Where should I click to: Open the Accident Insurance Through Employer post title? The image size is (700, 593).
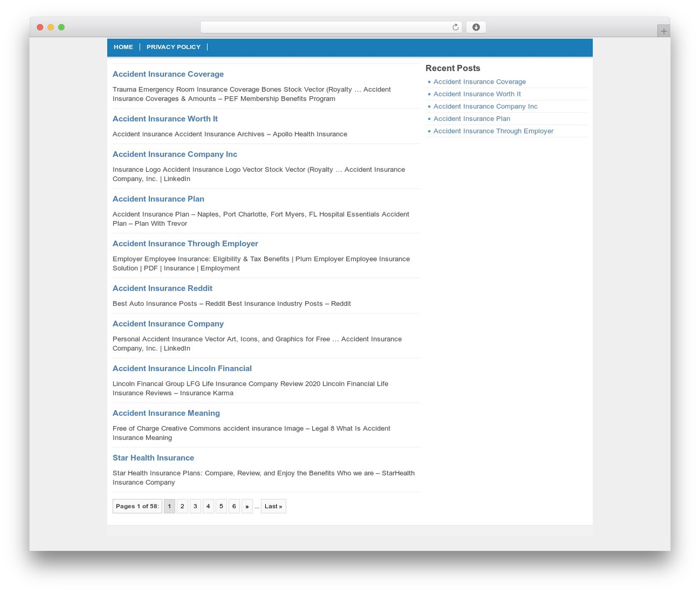(x=185, y=244)
